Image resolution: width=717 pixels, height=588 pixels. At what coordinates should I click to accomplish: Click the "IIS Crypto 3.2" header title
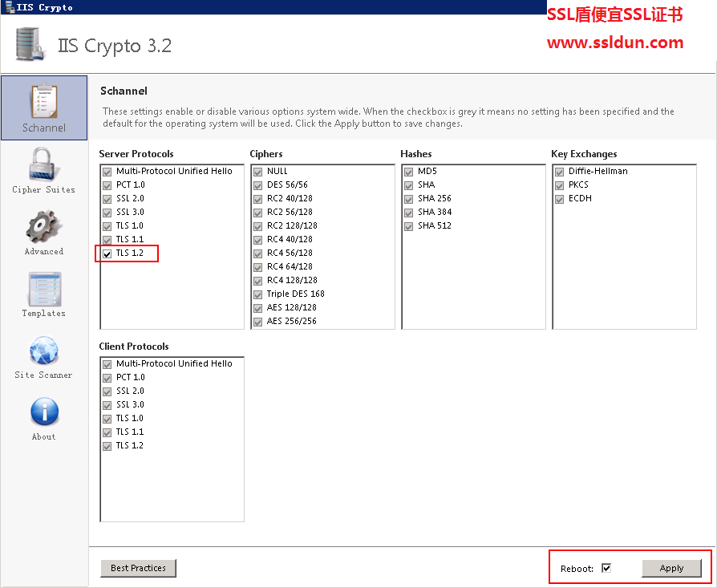pyautogui.click(x=115, y=45)
